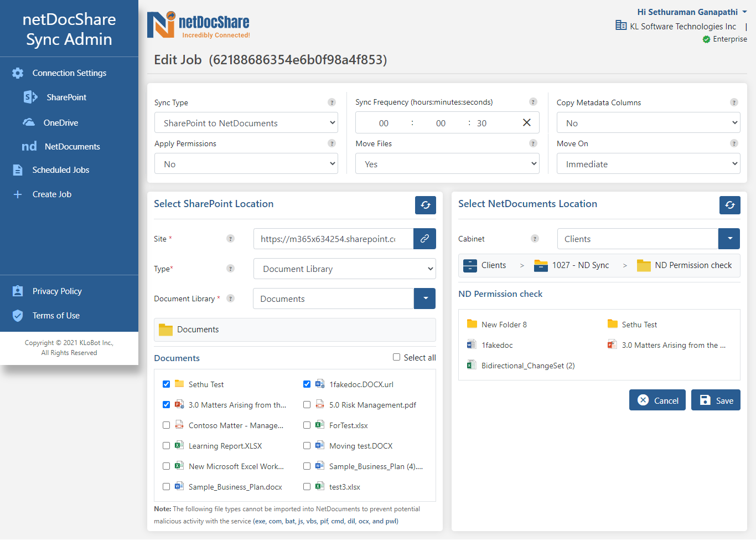
Task: Click the Apply Permissions help icon
Action: tap(332, 143)
